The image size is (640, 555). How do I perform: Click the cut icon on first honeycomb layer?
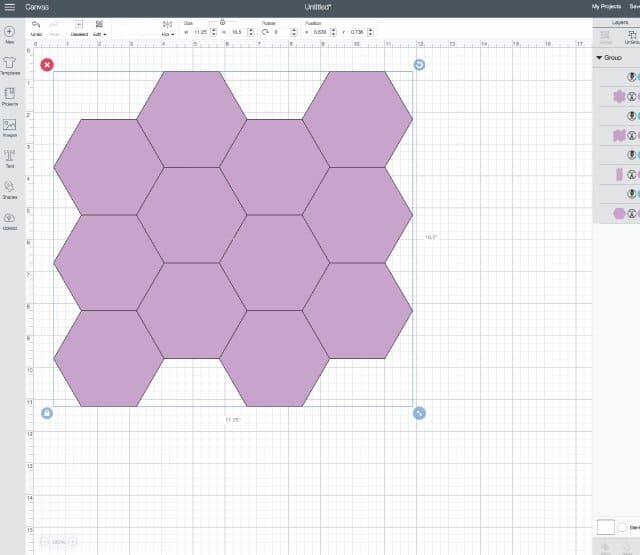(631, 96)
